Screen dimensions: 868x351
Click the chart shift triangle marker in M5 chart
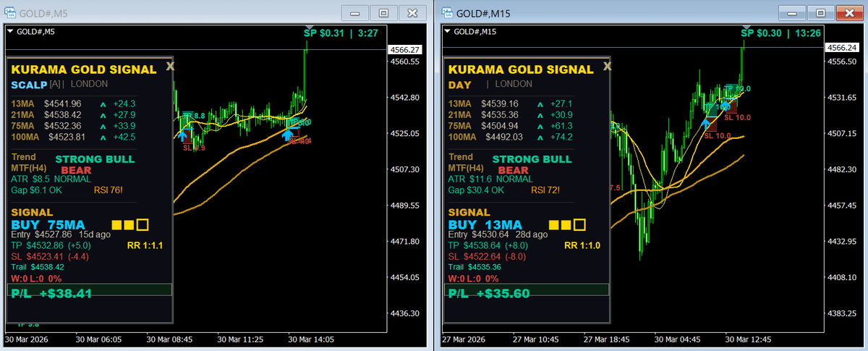click(x=309, y=28)
